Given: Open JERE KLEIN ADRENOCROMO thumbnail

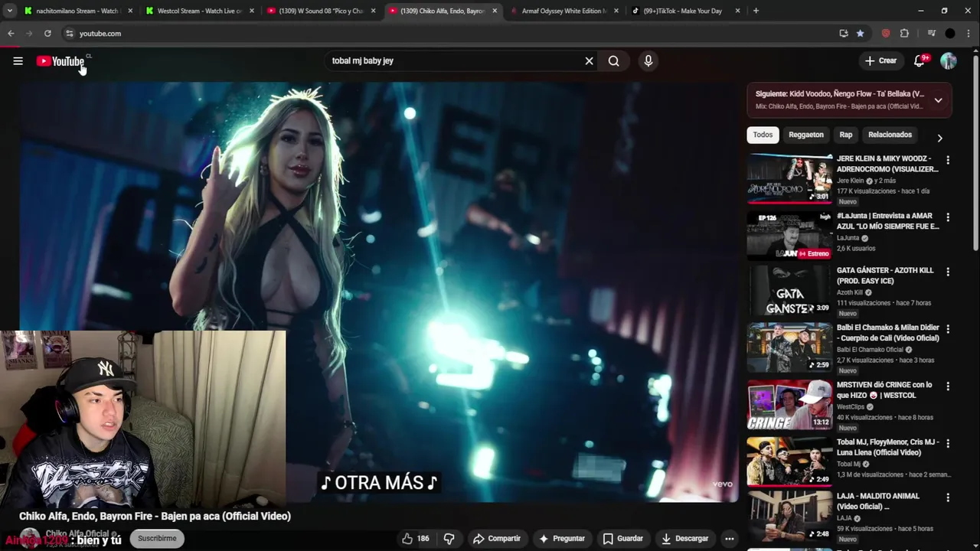Looking at the screenshot, I should click(789, 179).
